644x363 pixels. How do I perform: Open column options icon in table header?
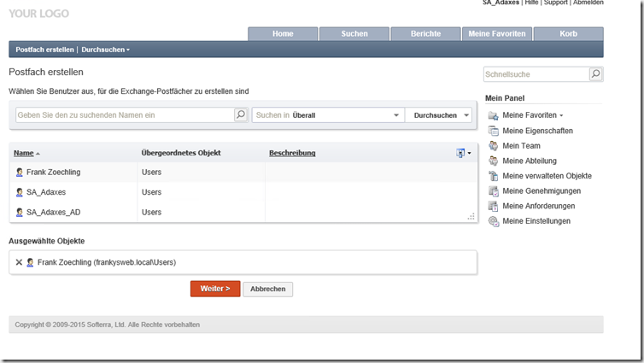pos(462,153)
